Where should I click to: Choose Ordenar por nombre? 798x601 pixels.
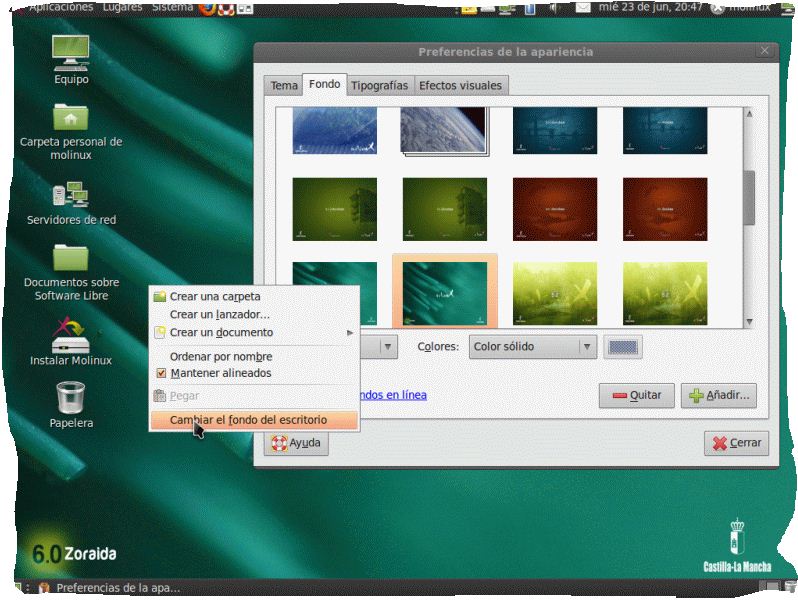tap(254, 357)
